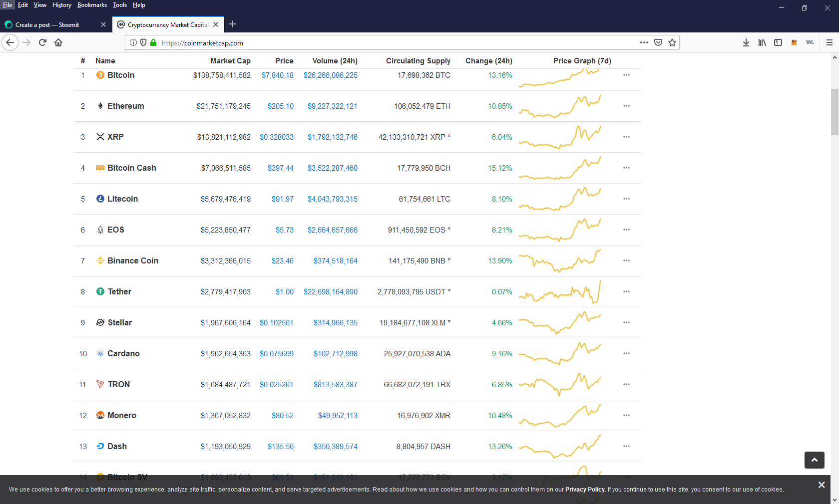Open the Litecoin coin page
Screen dimensions: 839x504
click(x=122, y=199)
